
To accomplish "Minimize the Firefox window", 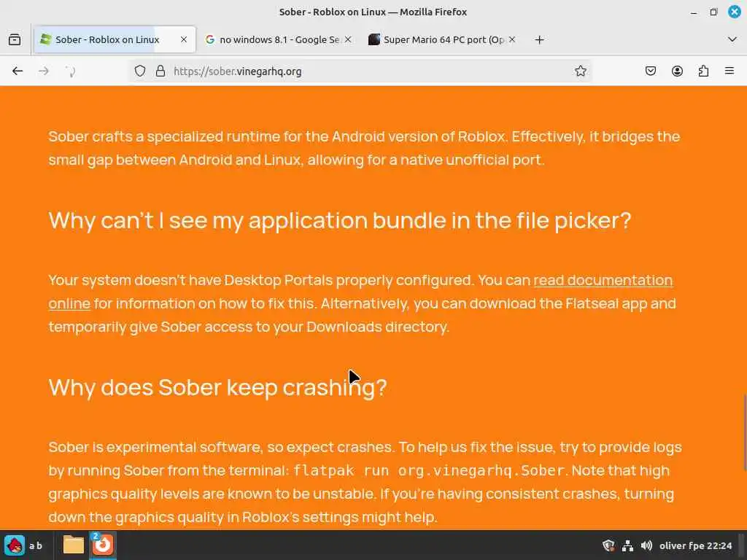I will click(x=694, y=12).
